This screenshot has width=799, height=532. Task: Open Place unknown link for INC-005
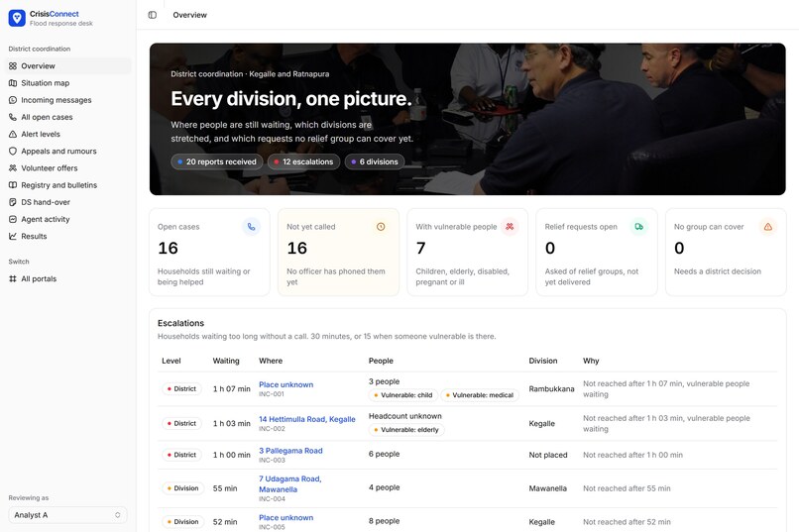coord(285,518)
